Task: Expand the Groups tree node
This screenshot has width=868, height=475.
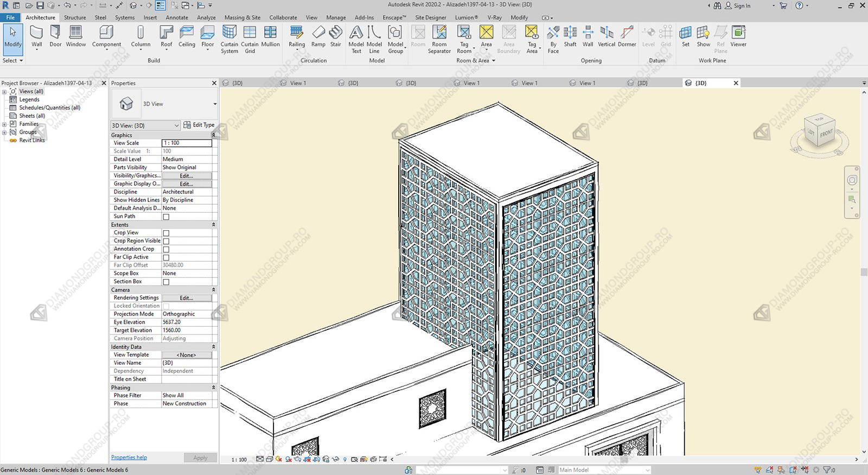Action: tap(4, 132)
